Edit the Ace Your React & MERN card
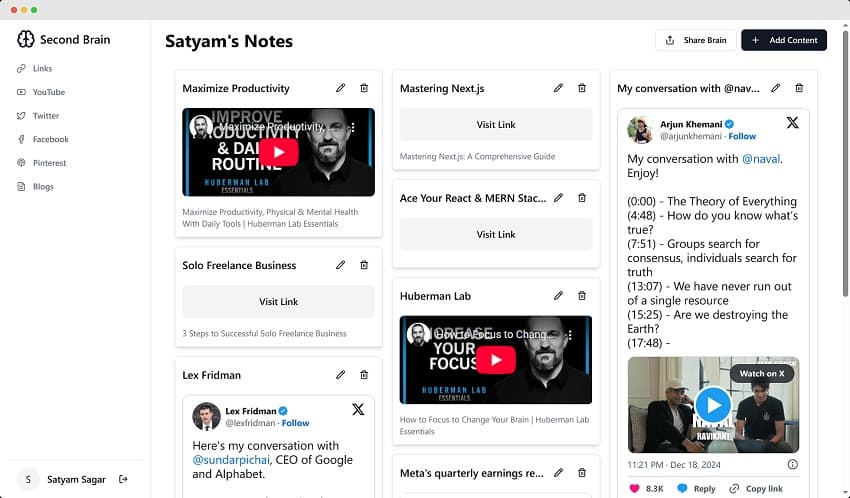The width and height of the screenshot is (850, 498). coord(558,198)
